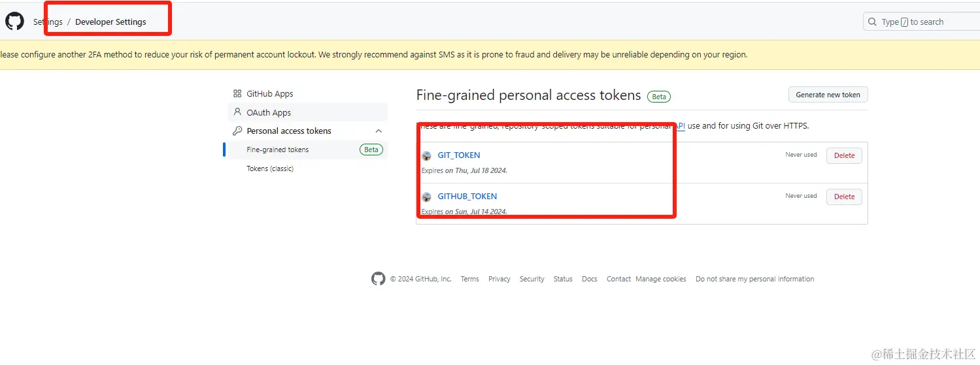
Task: Click the avatar beside GIT_TOKEN
Action: (426, 155)
